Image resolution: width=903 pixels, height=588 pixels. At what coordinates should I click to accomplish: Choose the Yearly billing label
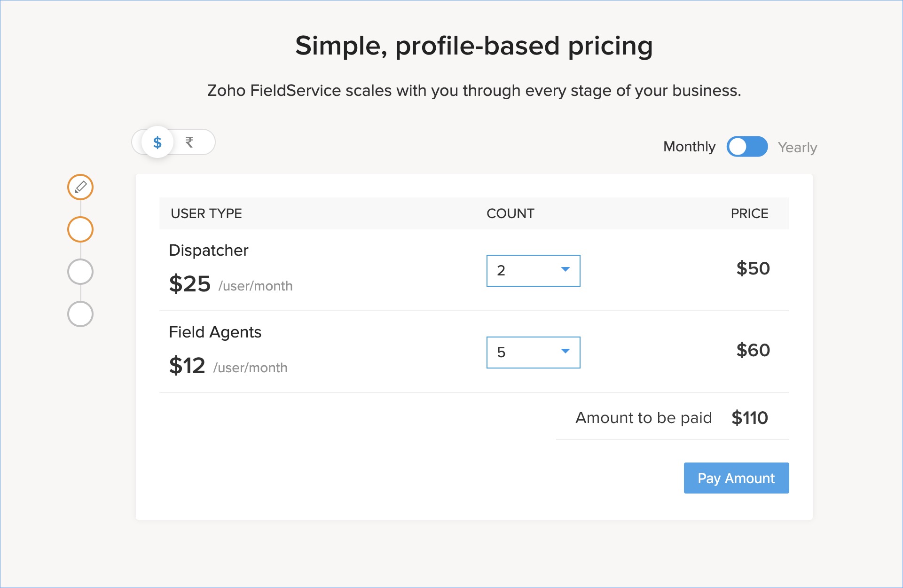(x=797, y=148)
